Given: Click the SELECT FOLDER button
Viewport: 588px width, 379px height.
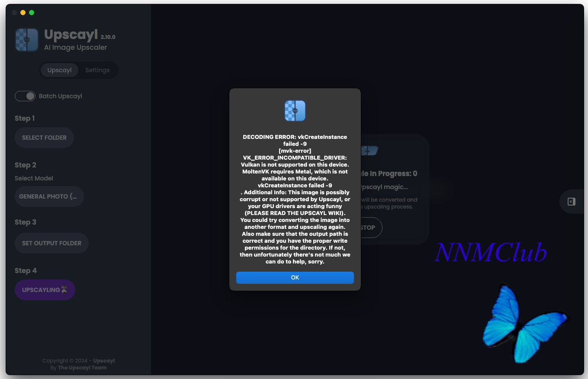Looking at the screenshot, I should pyautogui.click(x=44, y=138).
